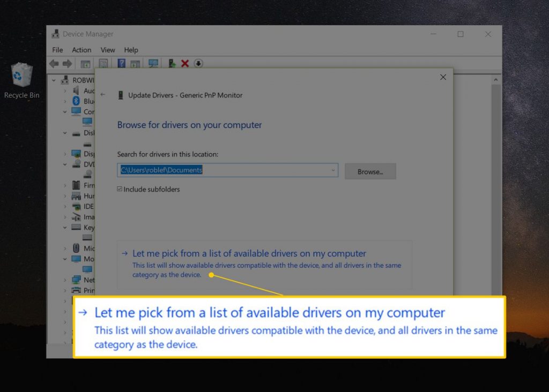Viewport: 549px width, 392px height.
Task: Select the Bluetooth icon in the device tree
Action: pyautogui.click(x=76, y=101)
